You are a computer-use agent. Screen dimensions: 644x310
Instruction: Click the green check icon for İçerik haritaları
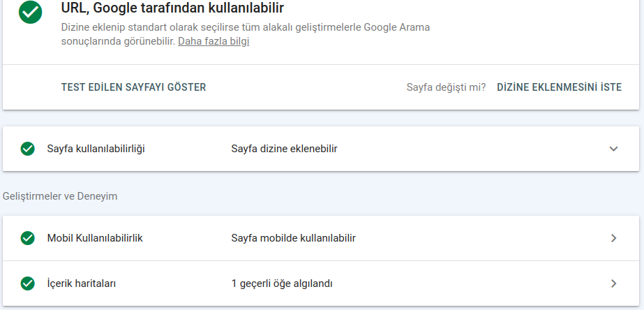pos(27,283)
